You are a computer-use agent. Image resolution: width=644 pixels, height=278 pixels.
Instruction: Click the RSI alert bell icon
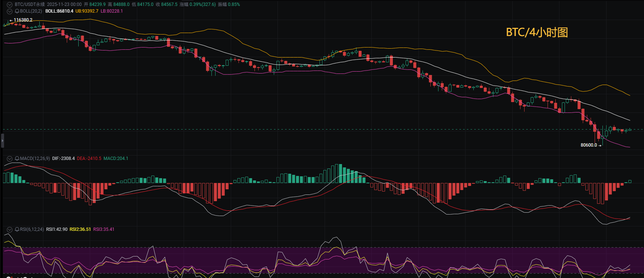click(17, 230)
